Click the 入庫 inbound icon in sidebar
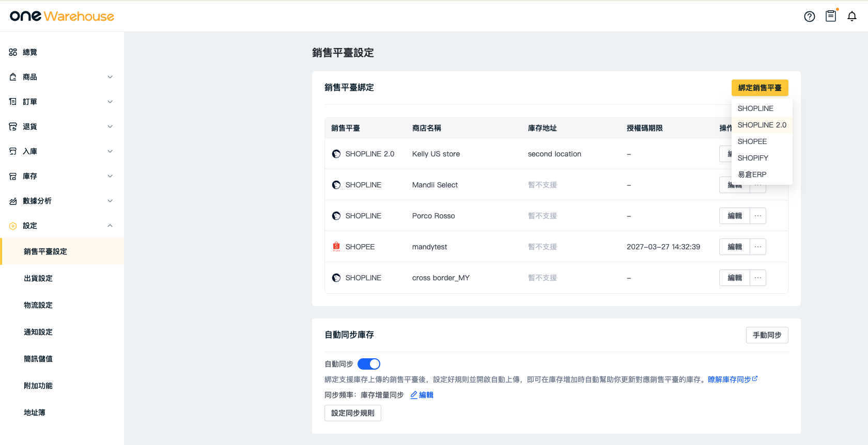 tap(13, 151)
